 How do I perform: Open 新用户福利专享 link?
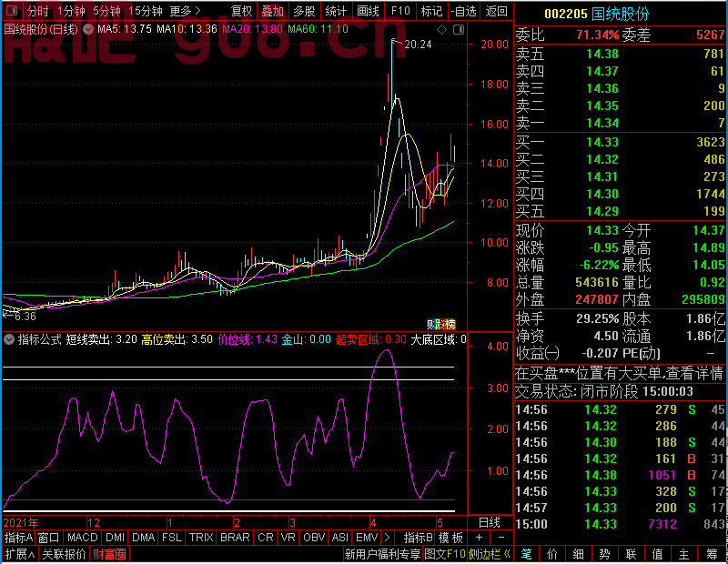(382, 554)
